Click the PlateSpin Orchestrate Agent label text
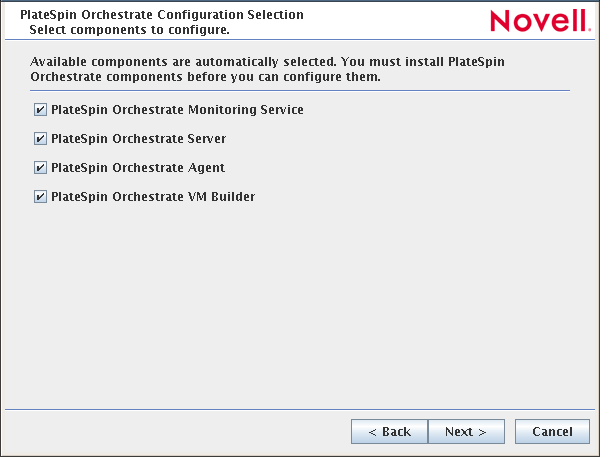The width and height of the screenshot is (600, 457). [x=137, y=168]
